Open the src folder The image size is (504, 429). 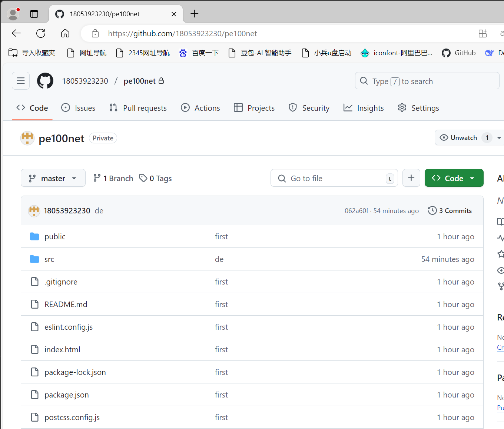[x=49, y=259]
